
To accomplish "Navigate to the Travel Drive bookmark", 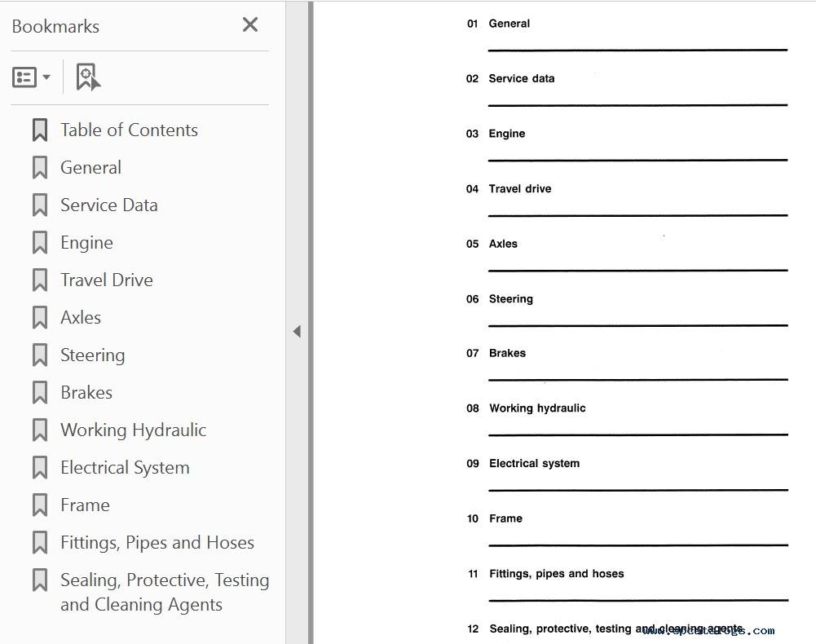I will coord(107,280).
